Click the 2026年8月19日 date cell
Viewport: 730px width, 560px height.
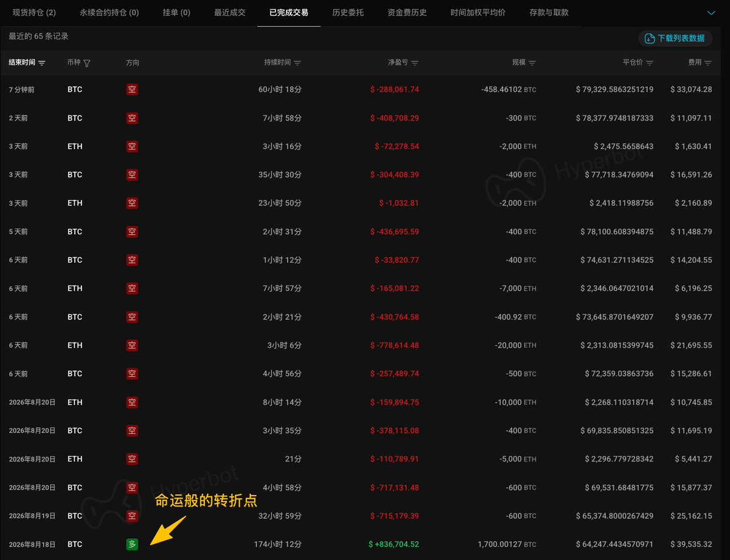pos(32,516)
